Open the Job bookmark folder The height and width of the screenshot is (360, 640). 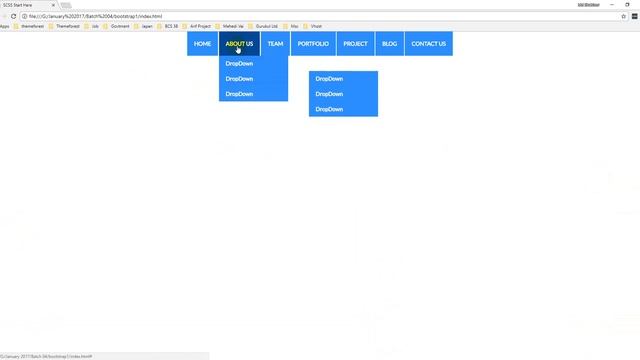[91, 26]
